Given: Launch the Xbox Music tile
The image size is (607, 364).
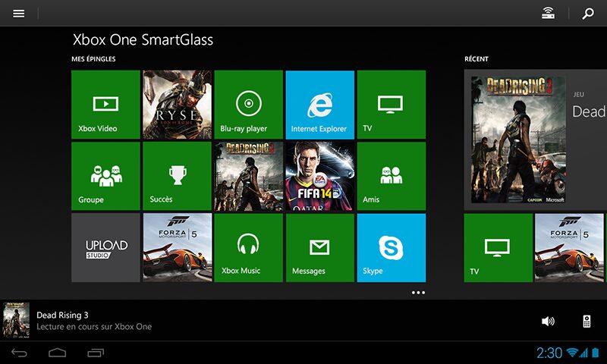Looking at the screenshot, I should pos(248,247).
